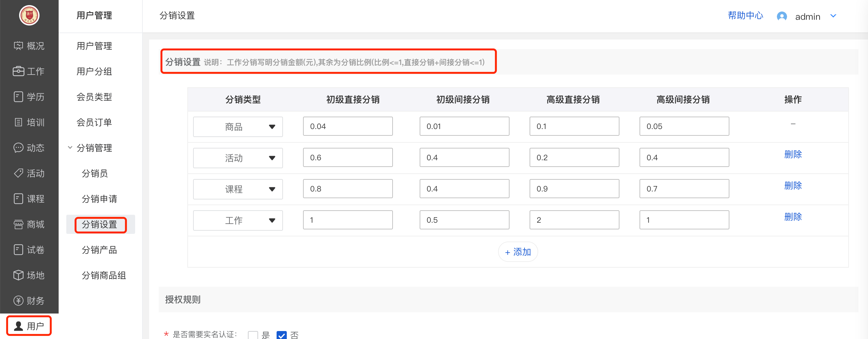
Task: Edit 课程 高级间接分销 field 0.7
Action: [x=684, y=188]
